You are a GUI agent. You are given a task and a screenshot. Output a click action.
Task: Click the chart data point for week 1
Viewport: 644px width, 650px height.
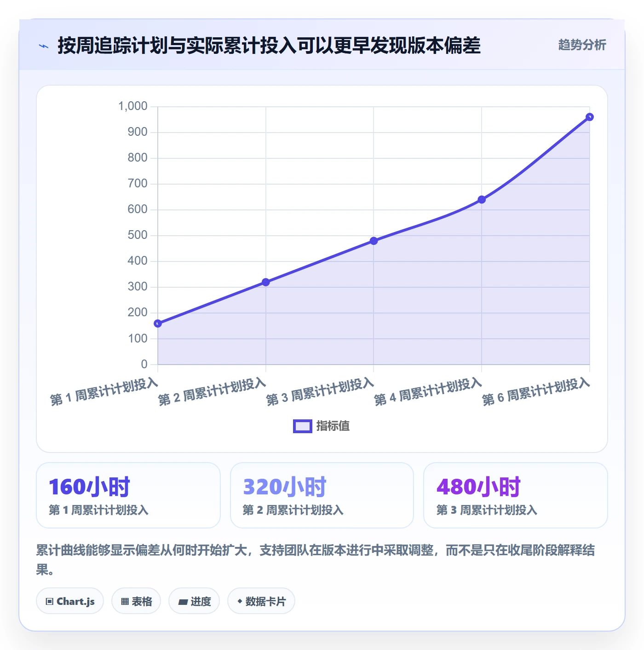point(158,324)
